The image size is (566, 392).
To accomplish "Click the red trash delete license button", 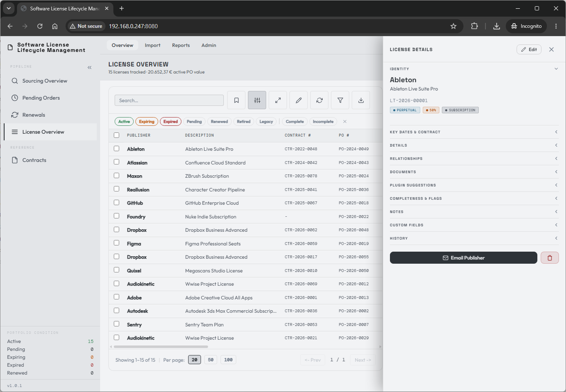I will pyautogui.click(x=550, y=258).
